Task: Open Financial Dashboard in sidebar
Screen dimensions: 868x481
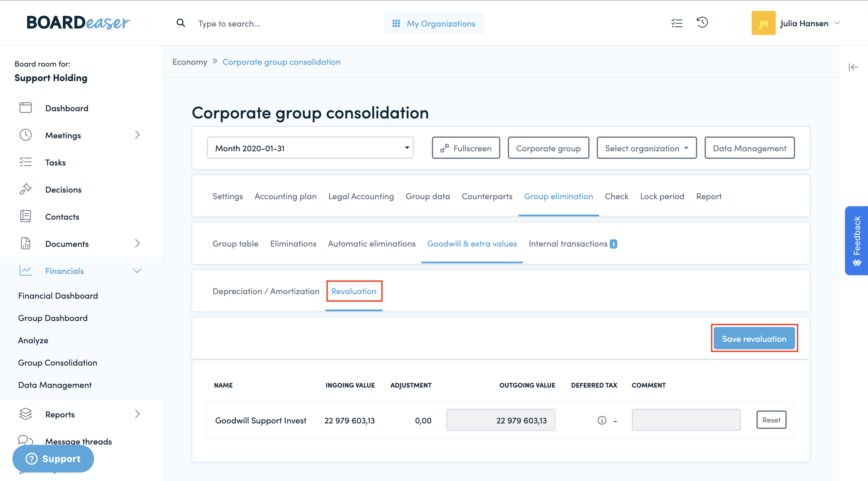Action: point(58,296)
